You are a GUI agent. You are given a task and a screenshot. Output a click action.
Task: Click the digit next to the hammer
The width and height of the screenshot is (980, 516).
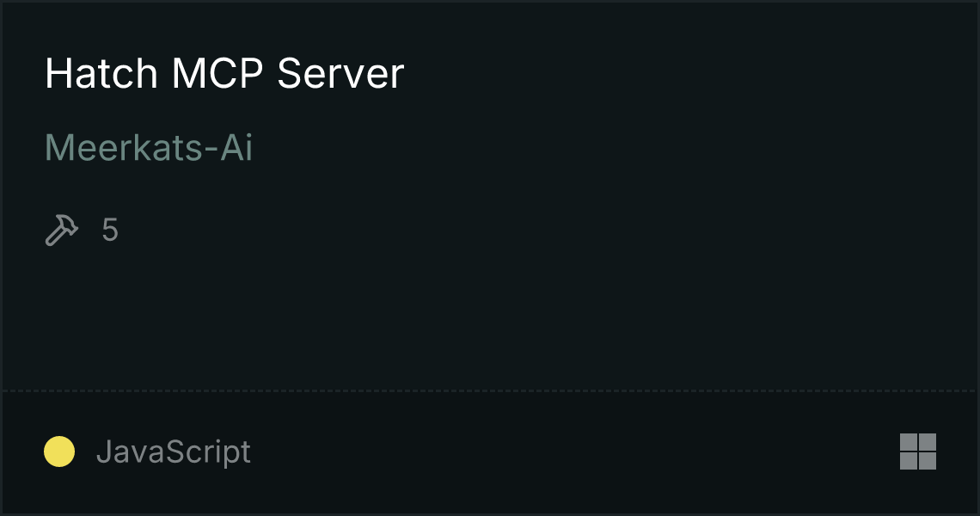(110, 230)
